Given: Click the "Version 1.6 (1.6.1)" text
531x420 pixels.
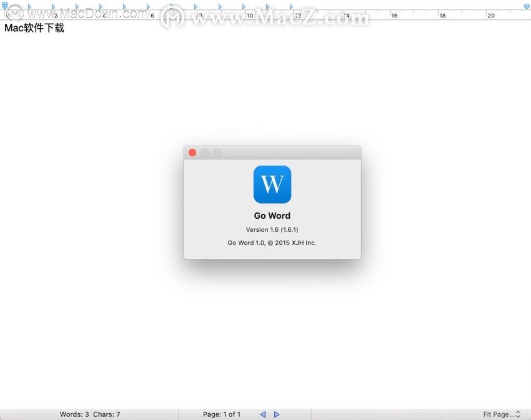Looking at the screenshot, I should tap(272, 229).
